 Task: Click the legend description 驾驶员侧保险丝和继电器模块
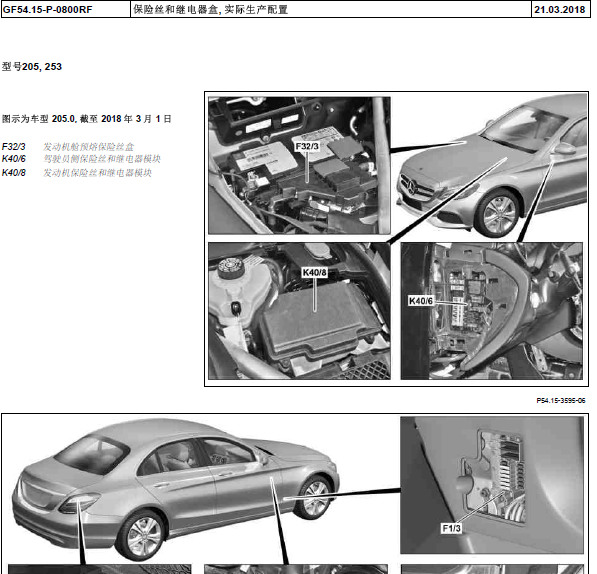[102, 159]
